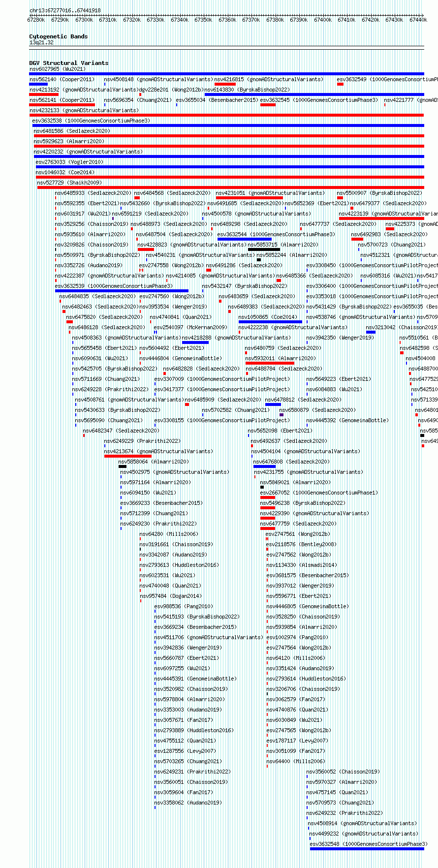Open nsv5696354 (Chuang2021) label
The height and width of the screenshot is (868, 438).
(138, 100)
